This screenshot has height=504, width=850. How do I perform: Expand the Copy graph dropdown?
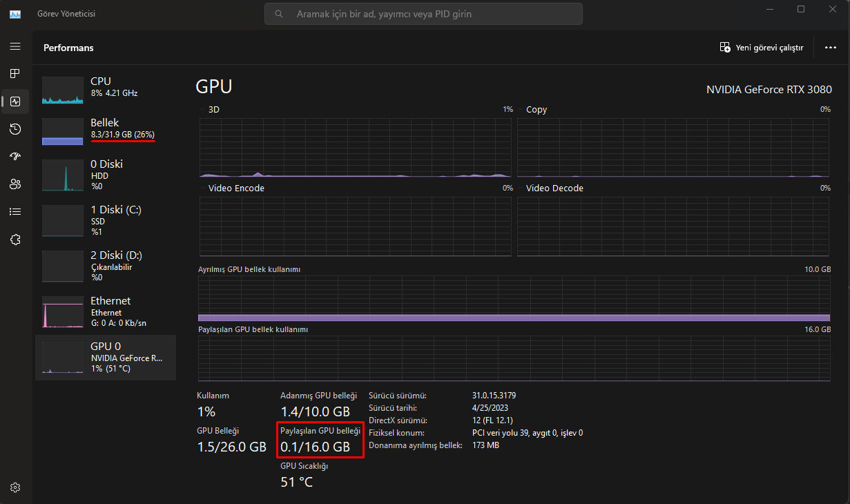[x=521, y=110]
